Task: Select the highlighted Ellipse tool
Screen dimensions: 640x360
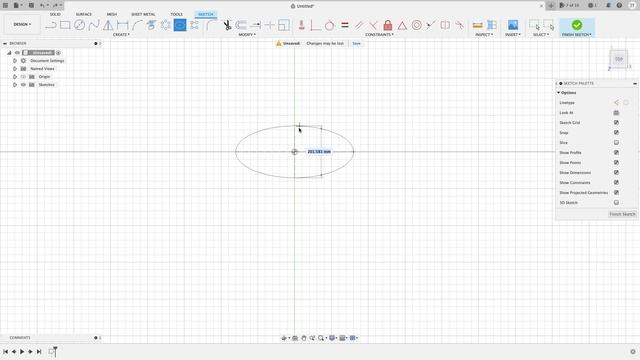Action: pyautogui.click(x=180, y=25)
